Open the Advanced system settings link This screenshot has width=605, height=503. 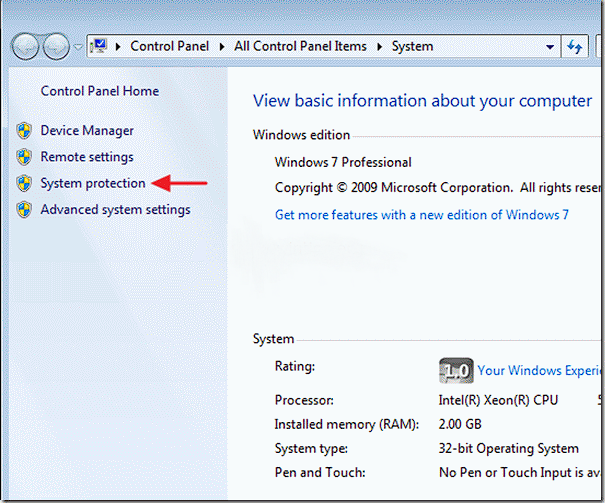(x=115, y=210)
